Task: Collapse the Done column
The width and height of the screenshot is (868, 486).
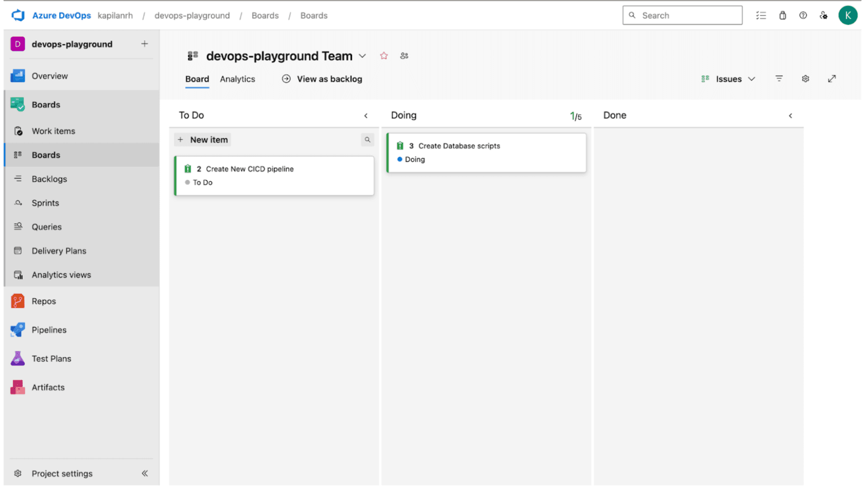Action: point(791,115)
